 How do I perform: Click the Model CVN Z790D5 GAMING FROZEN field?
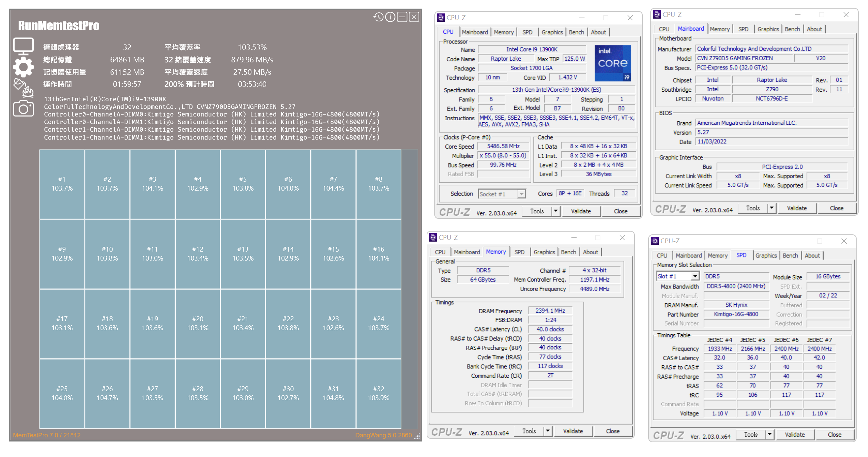point(744,58)
